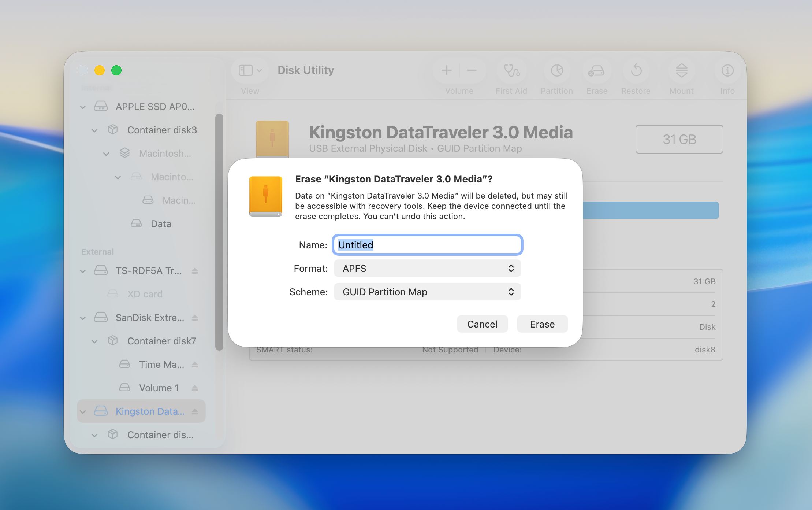Click the yellow minimize window button
The image size is (812, 510).
[x=100, y=70]
